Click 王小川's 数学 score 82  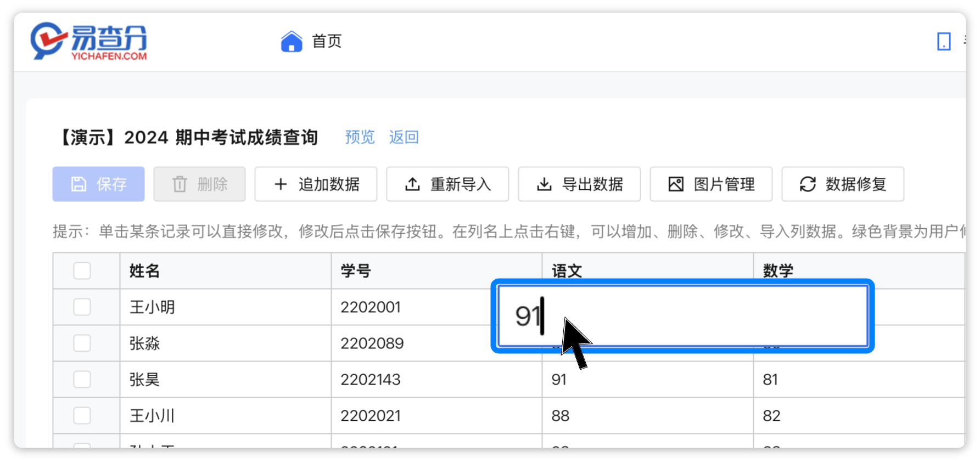coord(859,416)
